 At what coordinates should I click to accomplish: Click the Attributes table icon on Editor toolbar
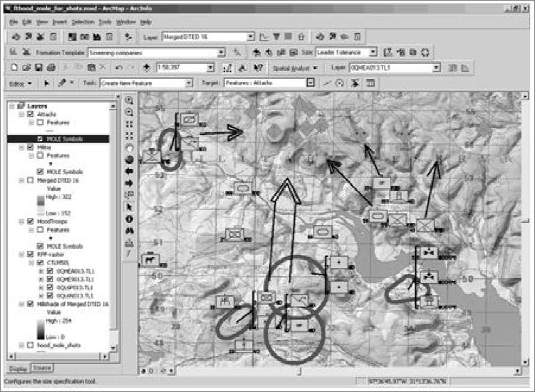[x=370, y=83]
